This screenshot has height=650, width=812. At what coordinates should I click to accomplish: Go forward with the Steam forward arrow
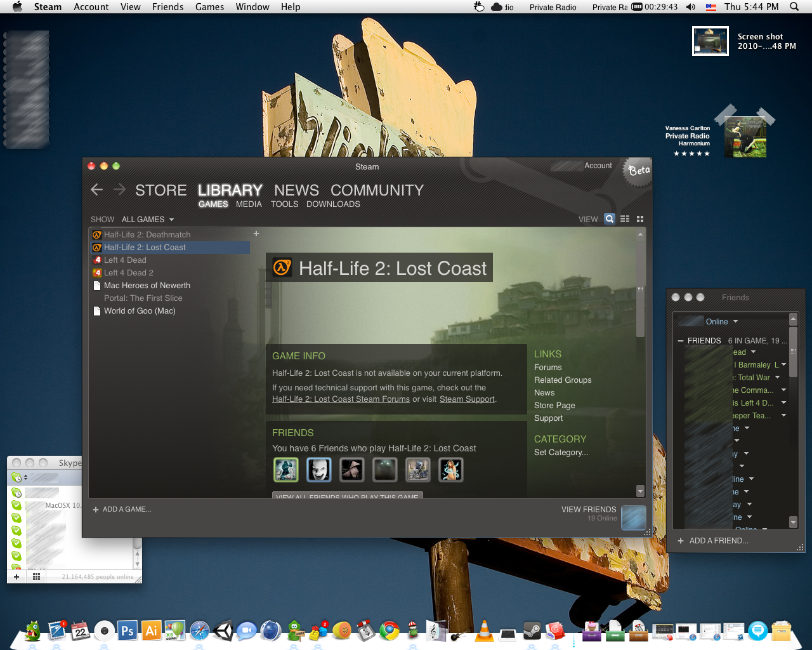(120, 190)
